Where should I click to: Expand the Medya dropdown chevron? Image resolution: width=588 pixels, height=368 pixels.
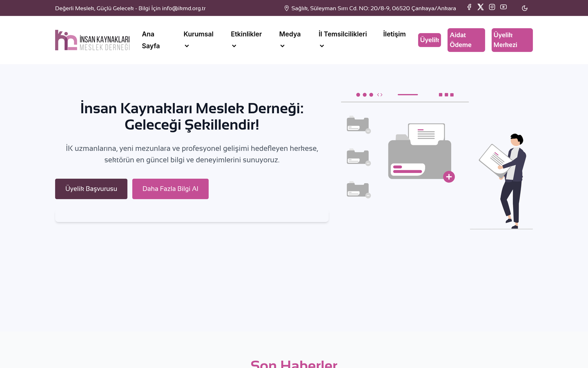coord(282,46)
